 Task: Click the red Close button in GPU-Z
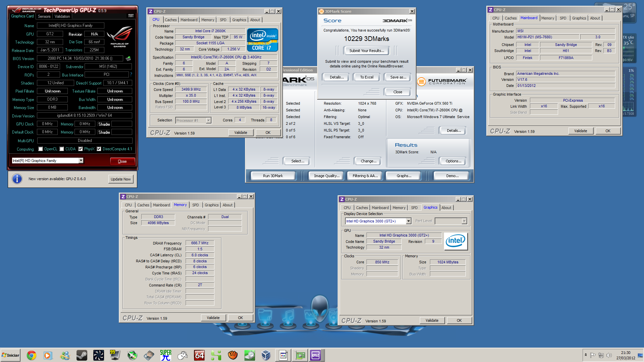[122, 161]
